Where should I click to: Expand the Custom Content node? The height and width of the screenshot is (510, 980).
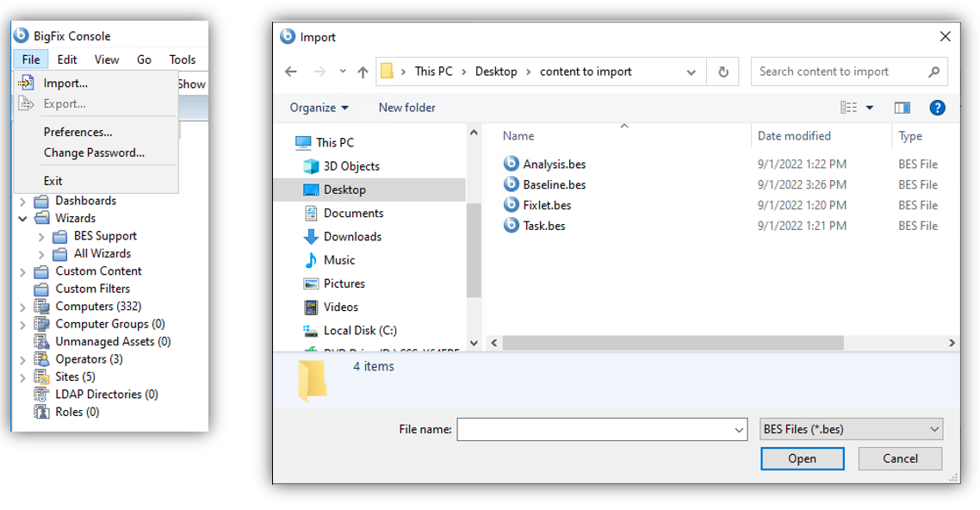coord(22,272)
